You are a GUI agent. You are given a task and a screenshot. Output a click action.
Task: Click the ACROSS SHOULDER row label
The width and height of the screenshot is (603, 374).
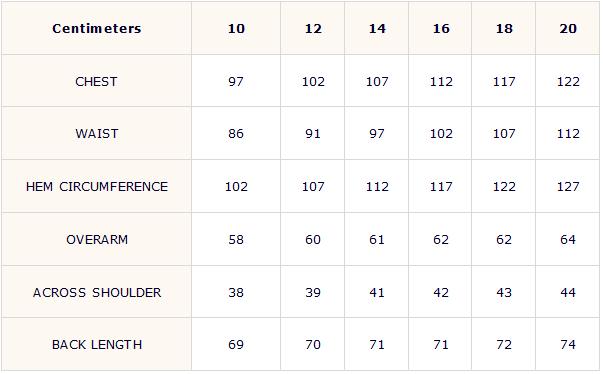(97, 293)
